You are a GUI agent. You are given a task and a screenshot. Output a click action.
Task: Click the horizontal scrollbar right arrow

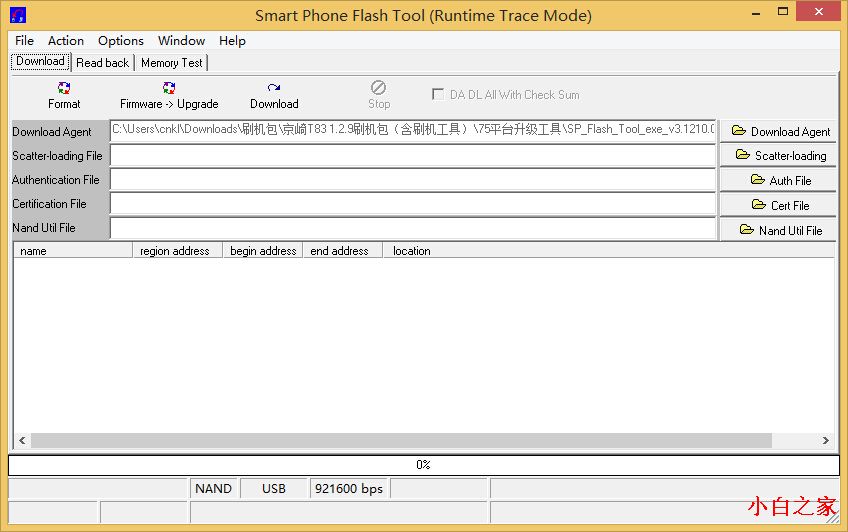[825, 441]
